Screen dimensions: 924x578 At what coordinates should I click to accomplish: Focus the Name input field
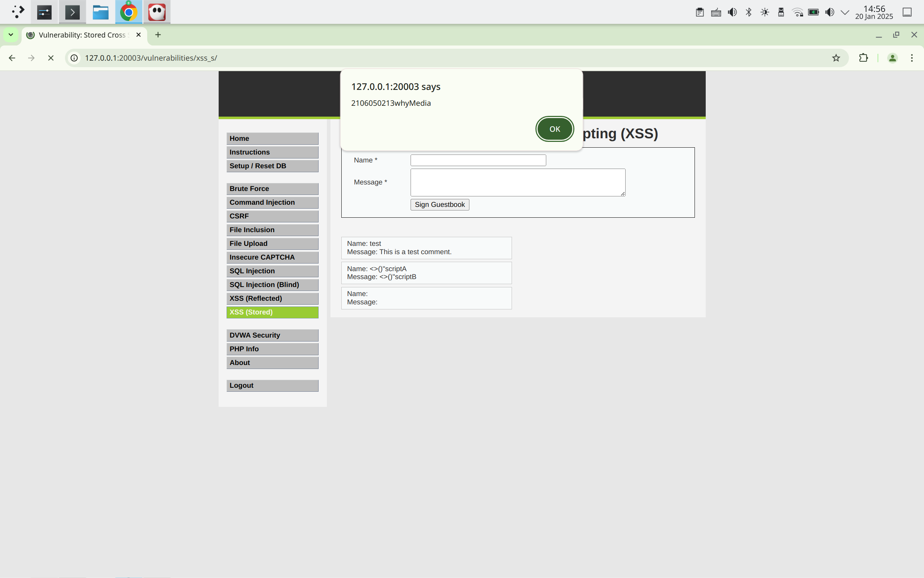coord(478,160)
